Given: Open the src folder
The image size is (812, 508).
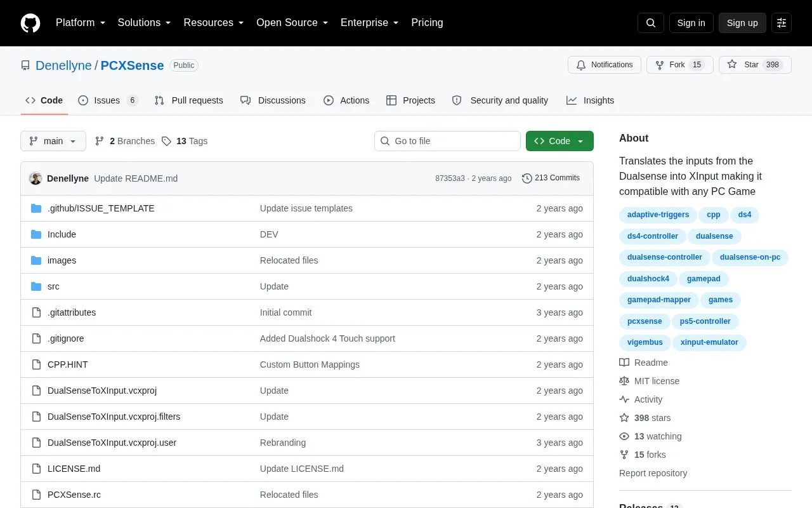Looking at the screenshot, I should tap(53, 286).
